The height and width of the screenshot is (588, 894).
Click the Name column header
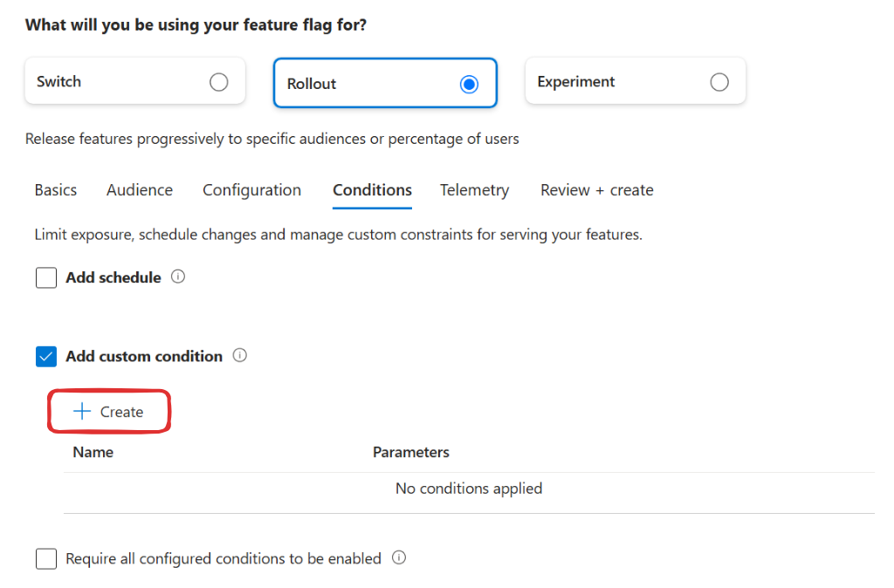93,452
